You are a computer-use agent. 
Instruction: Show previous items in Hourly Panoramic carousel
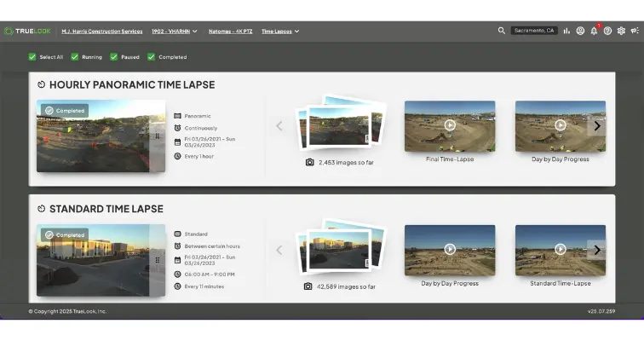click(x=279, y=126)
